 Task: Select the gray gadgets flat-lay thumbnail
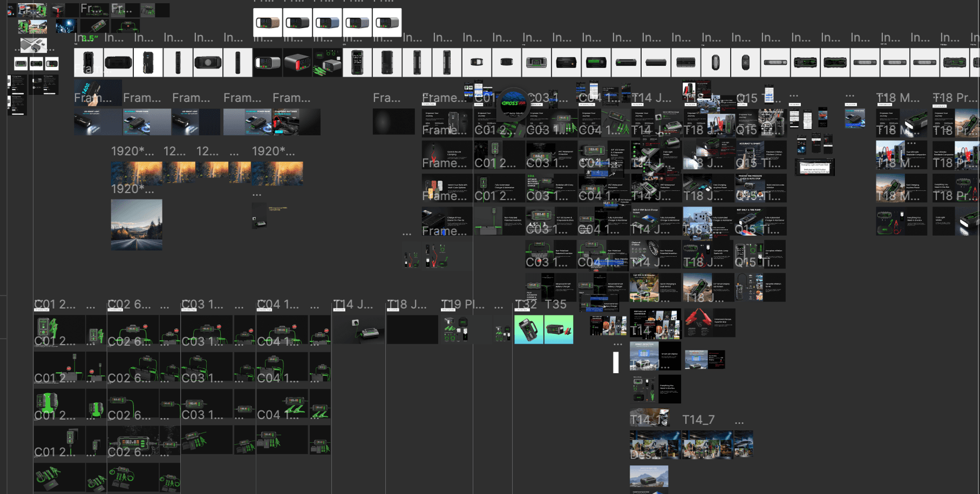click(x=33, y=45)
